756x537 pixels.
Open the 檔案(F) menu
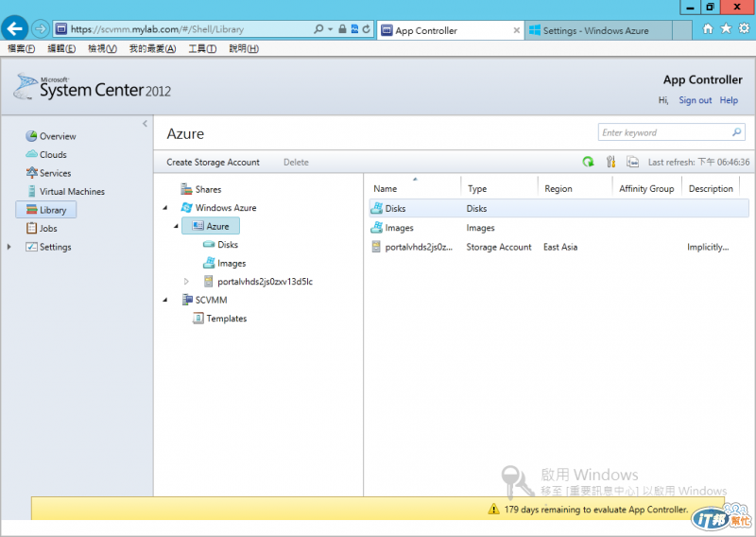pyautogui.click(x=21, y=49)
